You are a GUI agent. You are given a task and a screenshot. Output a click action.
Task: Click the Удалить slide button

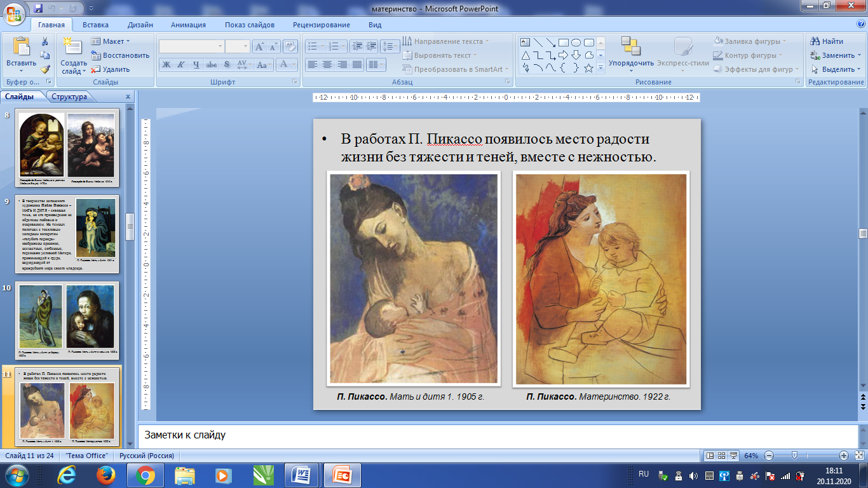[111, 69]
